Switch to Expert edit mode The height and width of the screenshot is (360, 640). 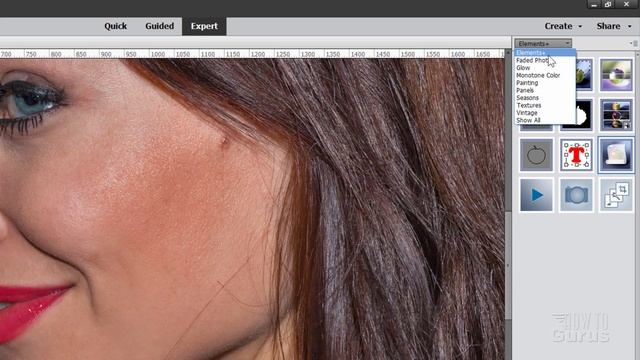(204, 26)
